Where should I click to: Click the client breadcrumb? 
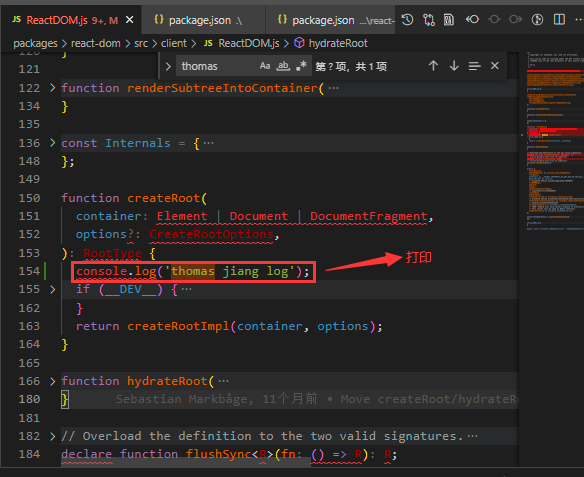(174, 44)
